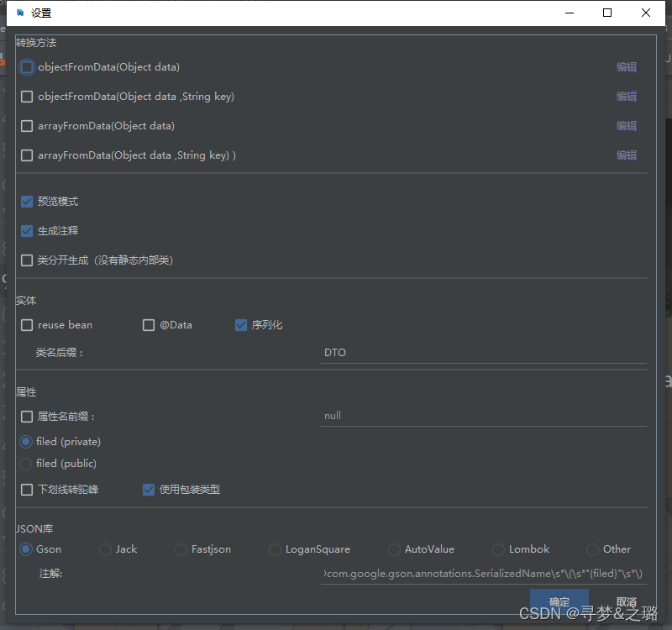Select Lombok as JSON library

tap(498, 549)
